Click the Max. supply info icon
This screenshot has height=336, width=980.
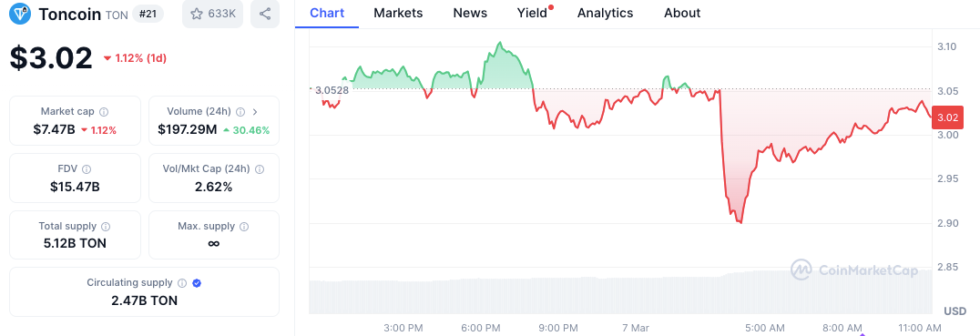point(244,227)
